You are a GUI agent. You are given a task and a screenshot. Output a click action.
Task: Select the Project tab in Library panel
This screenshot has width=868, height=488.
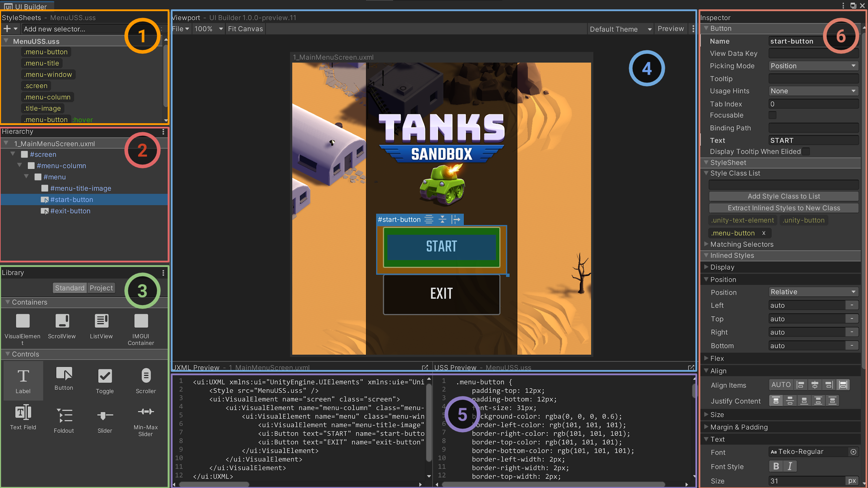click(x=101, y=288)
